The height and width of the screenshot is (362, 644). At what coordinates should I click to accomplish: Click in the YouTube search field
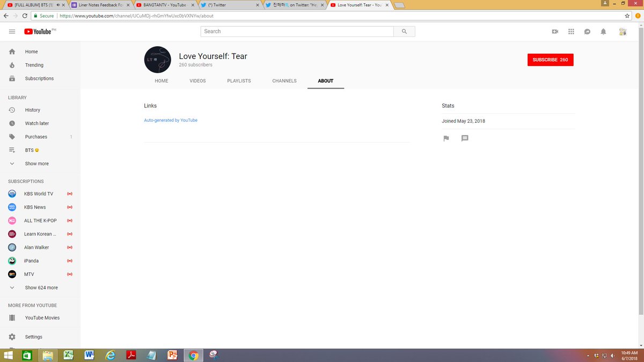click(x=297, y=32)
